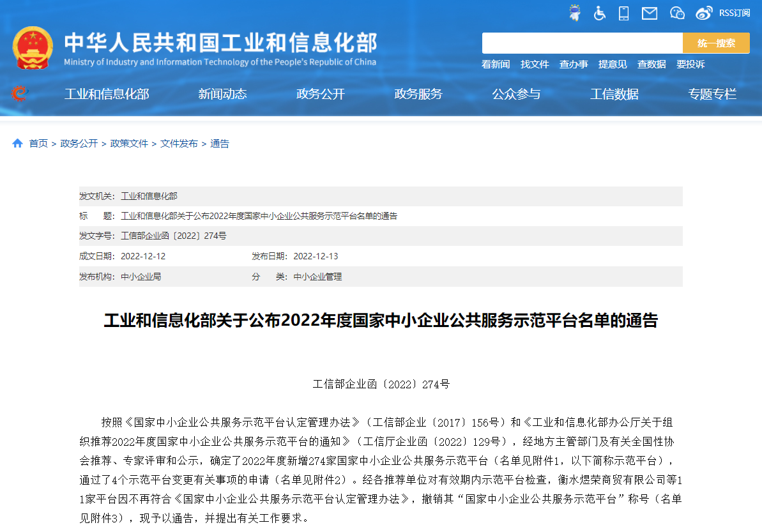The width and height of the screenshot is (762, 532).
Task: Open the RSS订阅 subscription link
Action: coord(735,12)
